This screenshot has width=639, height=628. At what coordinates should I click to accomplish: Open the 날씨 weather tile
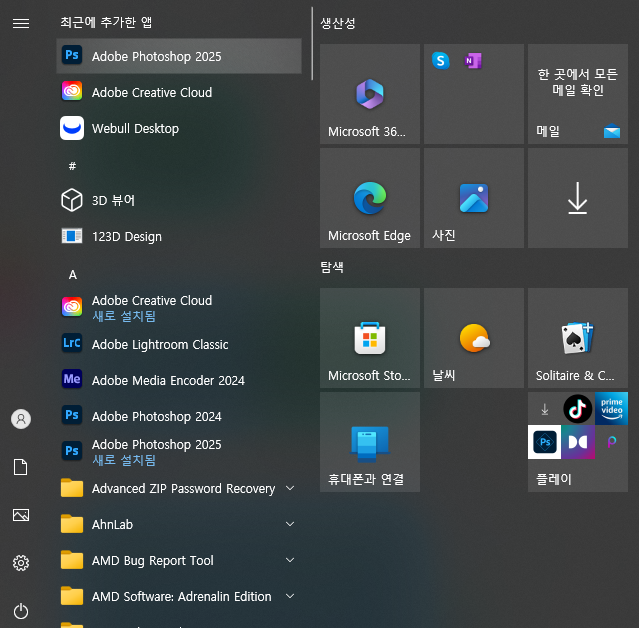(x=474, y=338)
